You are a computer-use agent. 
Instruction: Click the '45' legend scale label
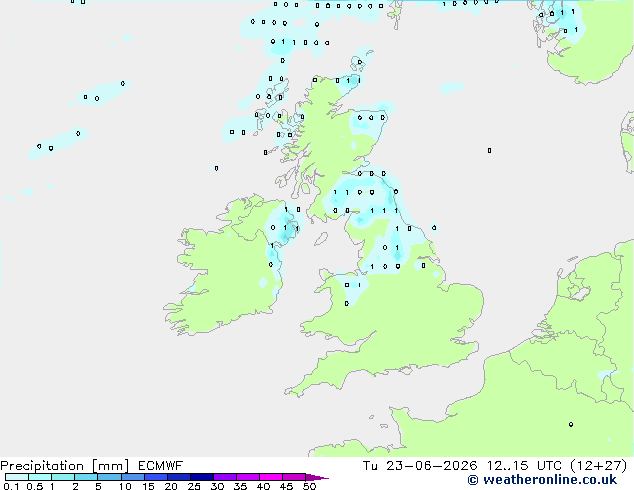(x=286, y=486)
